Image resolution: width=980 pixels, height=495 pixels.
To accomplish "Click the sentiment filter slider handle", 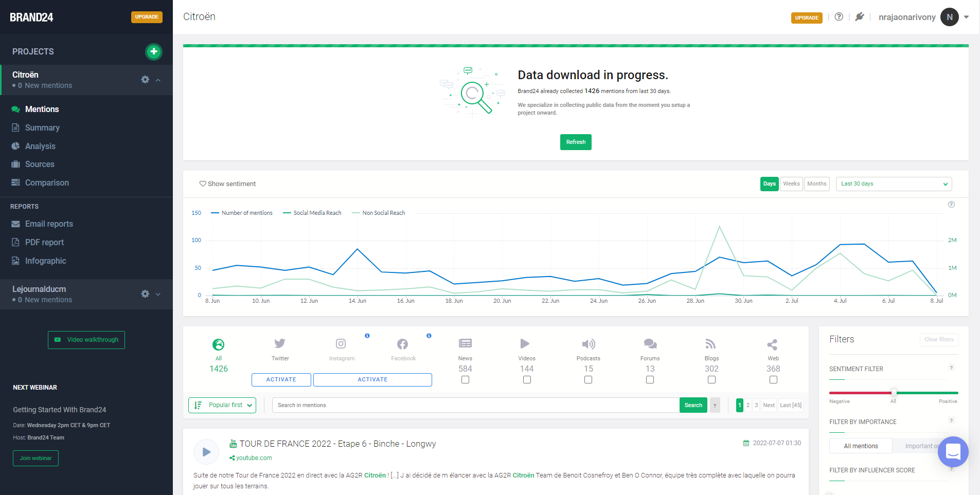I will pyautogui.click(x=894, y=393).
